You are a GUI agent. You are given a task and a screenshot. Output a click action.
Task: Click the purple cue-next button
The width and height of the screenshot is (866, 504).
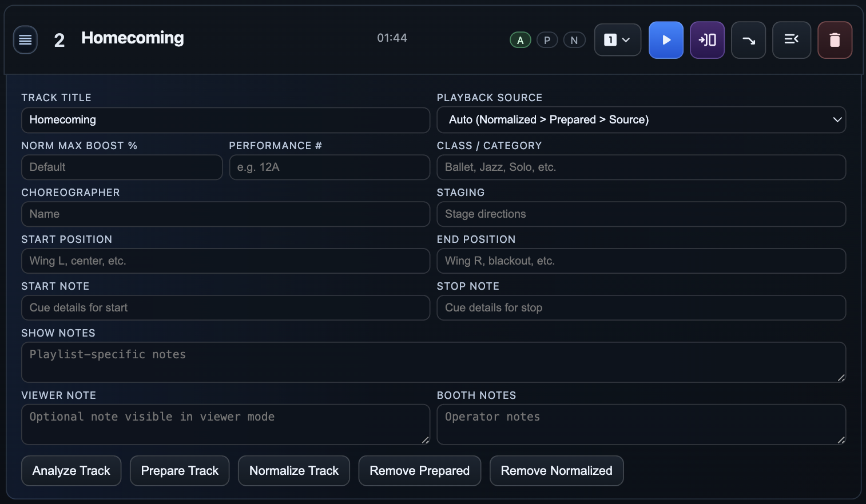click(707, 40)
